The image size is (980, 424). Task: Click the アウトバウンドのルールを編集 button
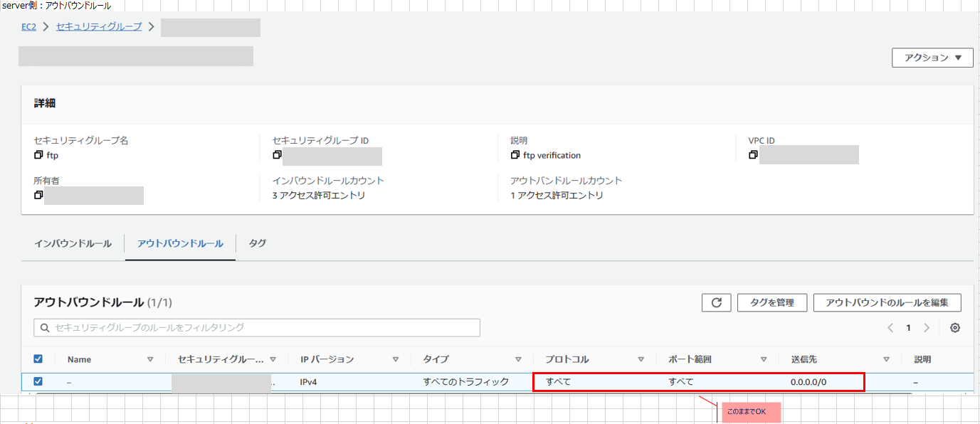click(887, 302)
